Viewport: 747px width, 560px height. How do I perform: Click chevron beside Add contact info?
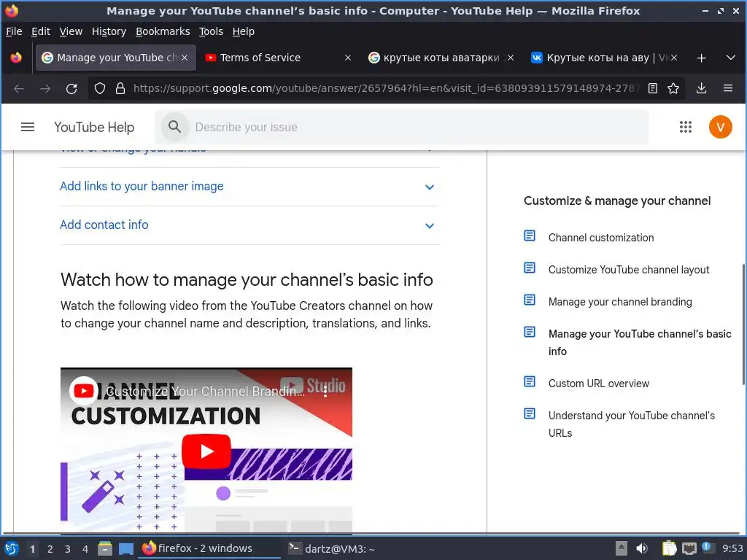coord(429,226)
